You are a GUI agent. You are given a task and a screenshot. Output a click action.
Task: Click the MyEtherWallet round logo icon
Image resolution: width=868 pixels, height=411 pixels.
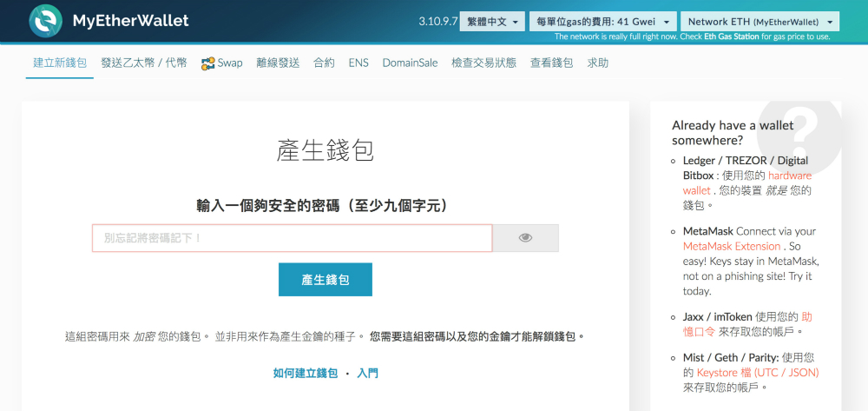tap(45, 21)
